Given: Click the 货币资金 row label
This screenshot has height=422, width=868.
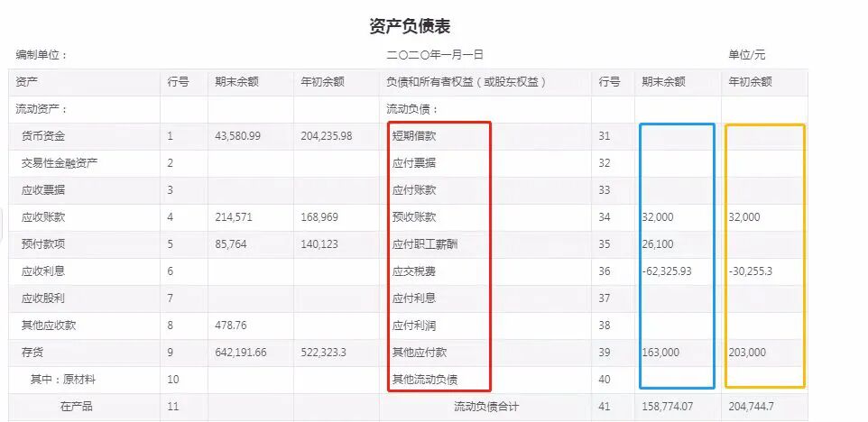Looking at the screenshot, I should 43,136.
